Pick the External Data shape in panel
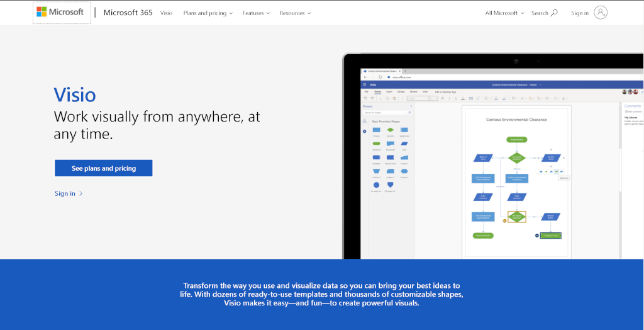This screenshot has height=330, width=644. [390, 157]
